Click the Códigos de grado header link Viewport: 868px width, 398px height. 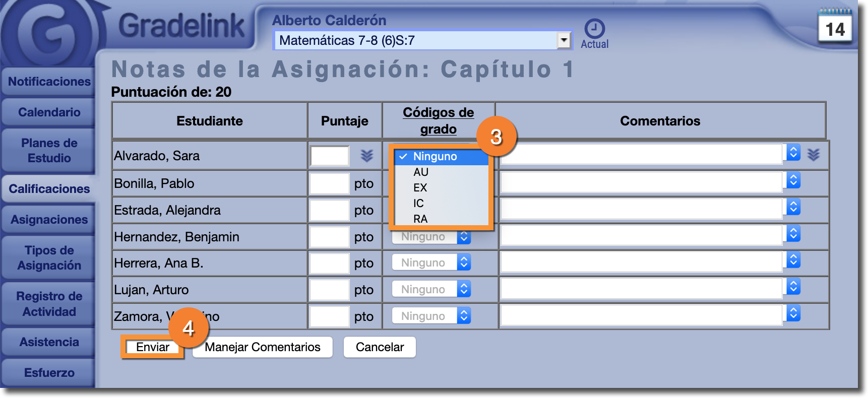click(438, 121)
